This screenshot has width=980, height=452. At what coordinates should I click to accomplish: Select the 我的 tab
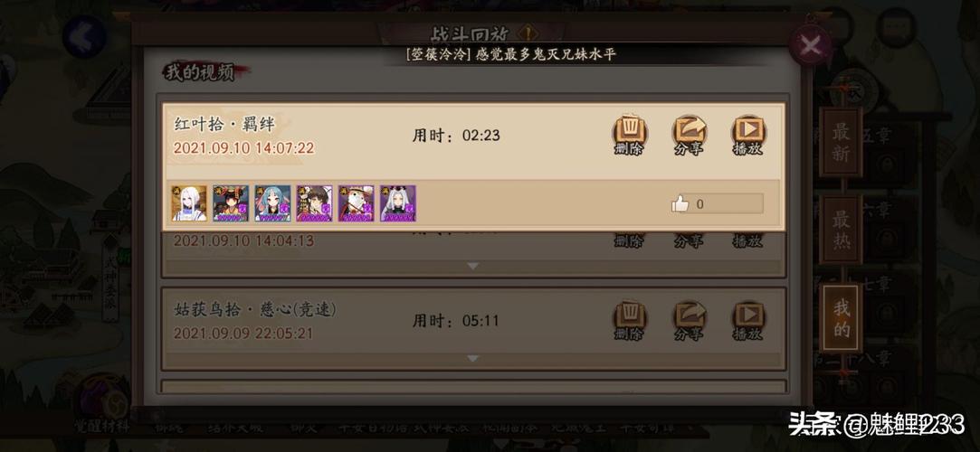[x=842, y=318]
